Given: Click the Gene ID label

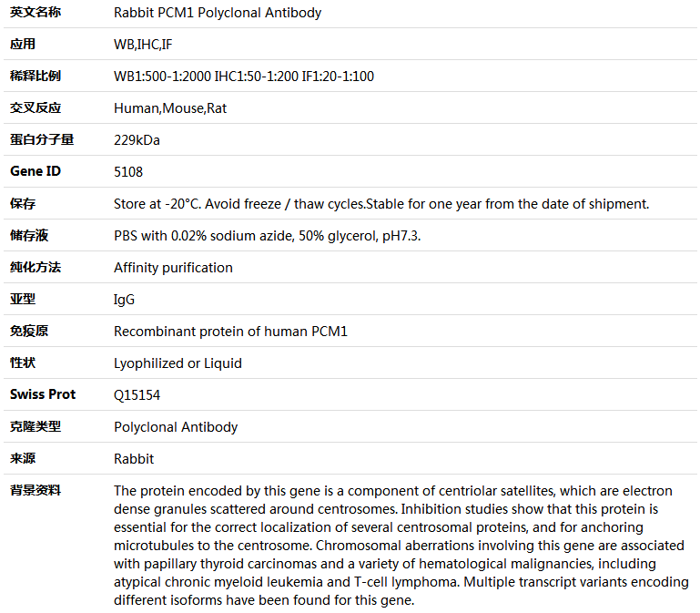Looking at the screenshot, I should pyautogui.click(x=36, y=171).
